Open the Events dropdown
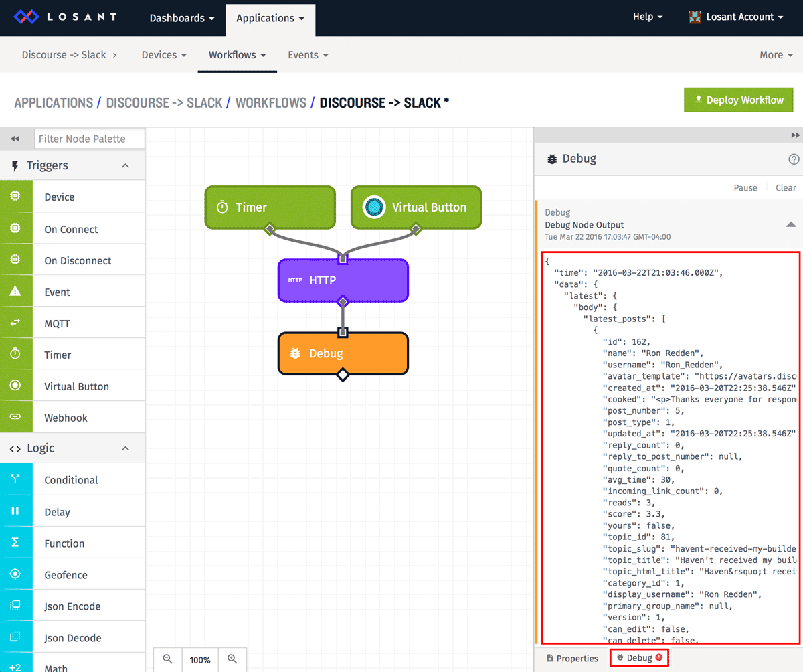803x672 pixels. pyautogui.click(x=308, y=55)
